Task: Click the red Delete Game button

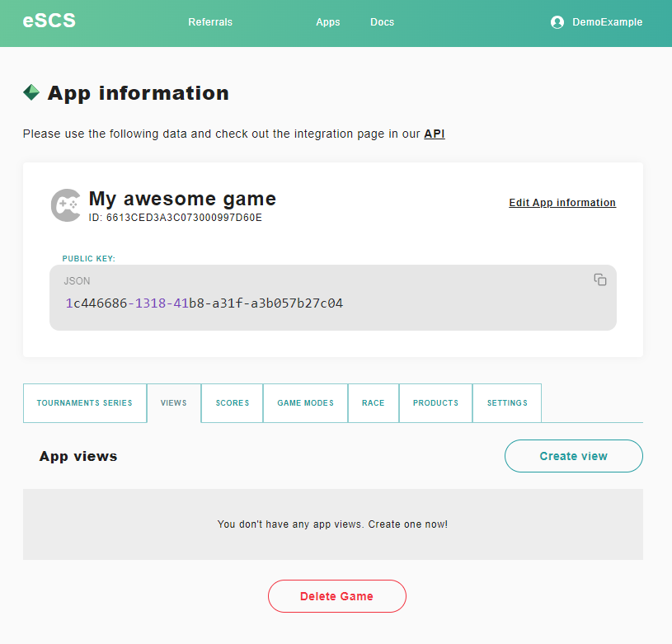Action: pyautogui.click(x=336, y=596)
